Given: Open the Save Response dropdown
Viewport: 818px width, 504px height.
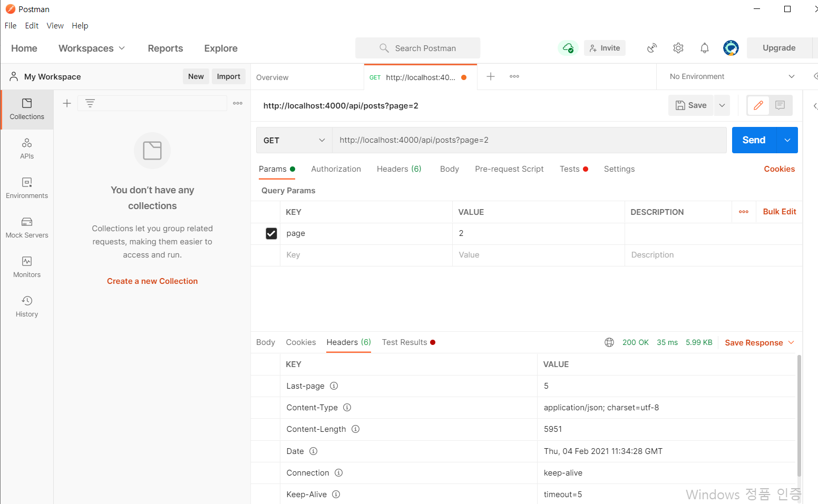Looking at the screenshot, I should (x=759, y=343).
